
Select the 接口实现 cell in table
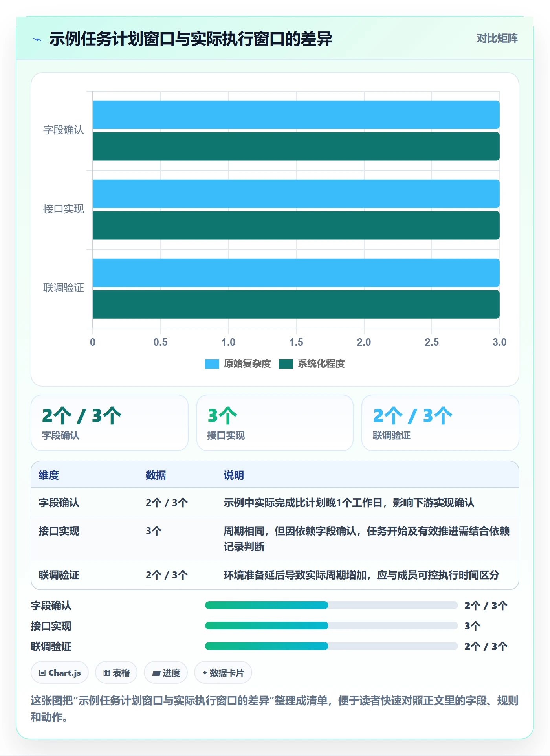(59, 531)
